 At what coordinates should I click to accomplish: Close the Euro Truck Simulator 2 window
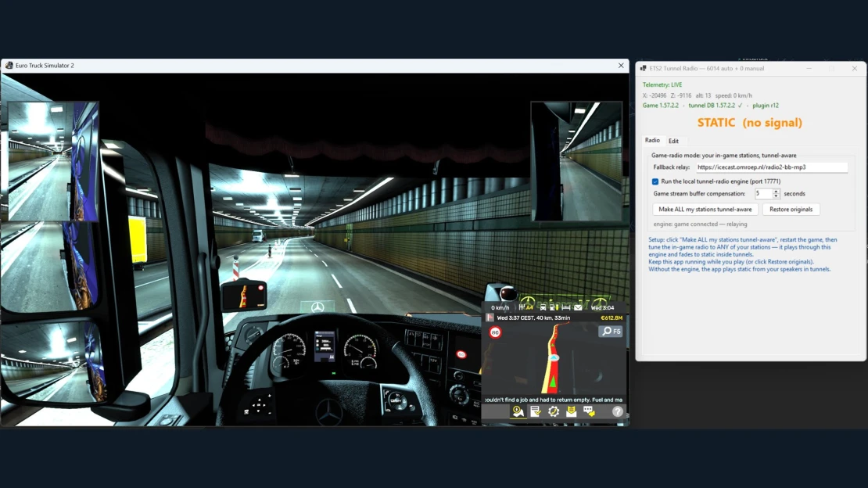point(621,66)
